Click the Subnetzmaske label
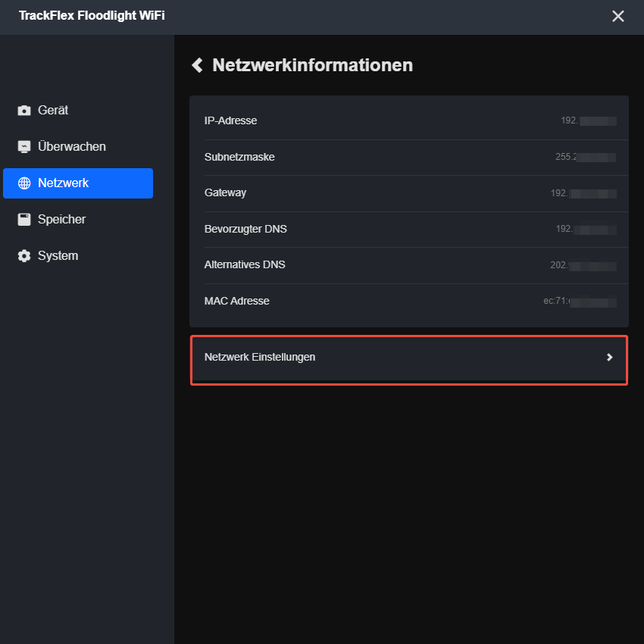 tap(239, 157)
